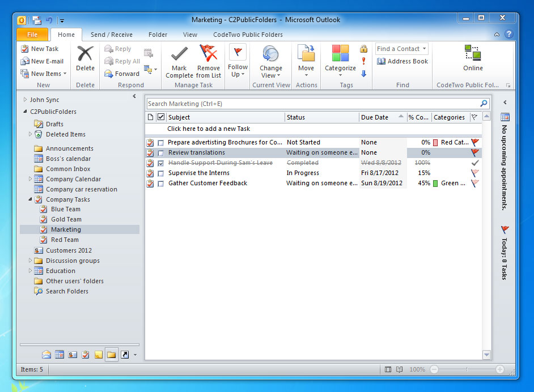Click the flag on Review translations row
534x392 pixels.
click(x=474, y=152)
